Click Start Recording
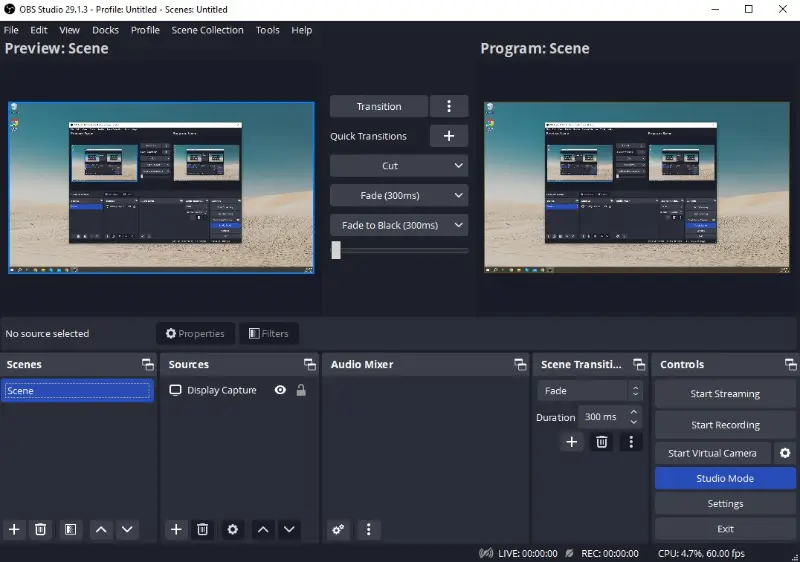The height and width of the screenshot is (562, 800). 725,425
